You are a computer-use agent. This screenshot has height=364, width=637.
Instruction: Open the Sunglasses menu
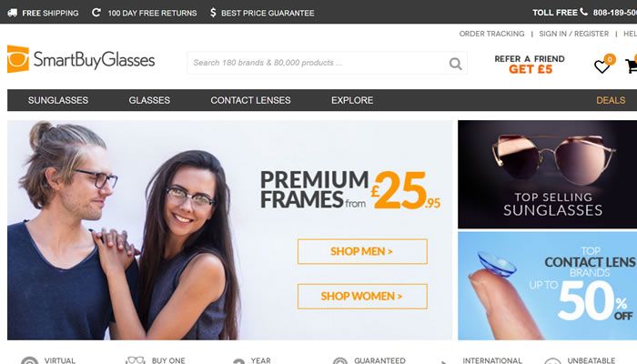pos(58,100)
